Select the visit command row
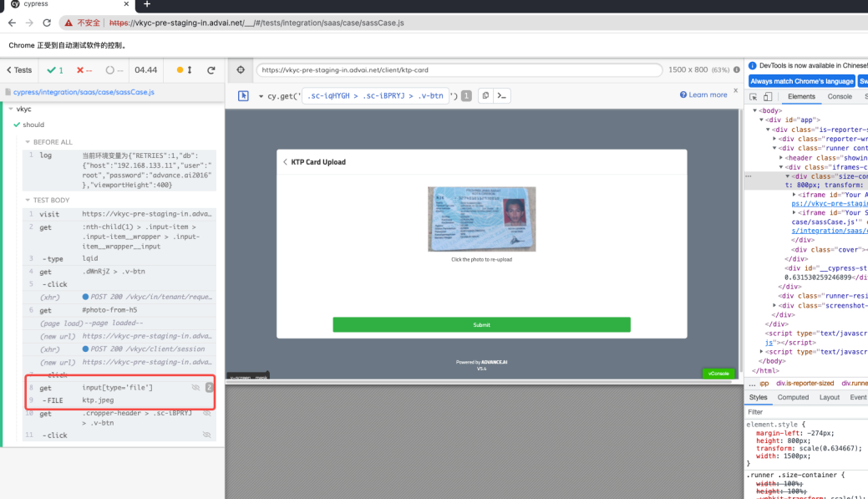This screenshot has width=868, height=499. (x=119, y=214)
